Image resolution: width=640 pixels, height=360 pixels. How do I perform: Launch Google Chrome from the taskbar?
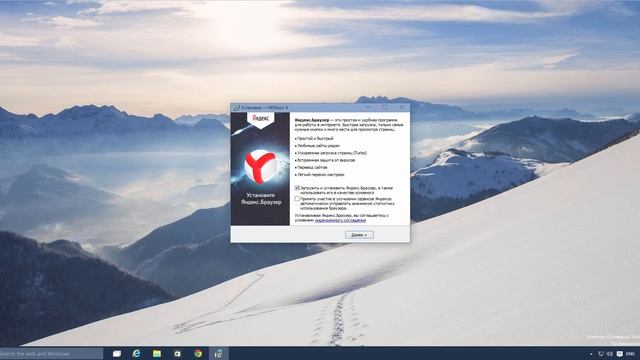coord(198,353)
